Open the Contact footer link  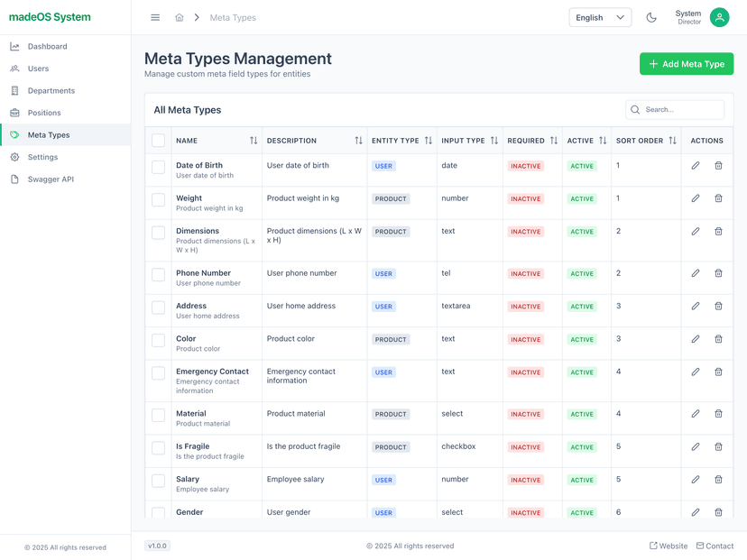(x=715, y=546)
